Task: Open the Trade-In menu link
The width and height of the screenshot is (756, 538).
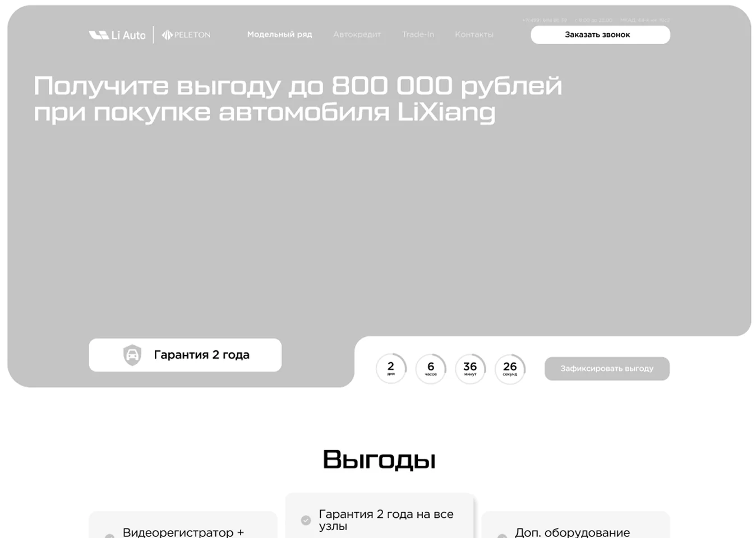Action: point(418,34)
